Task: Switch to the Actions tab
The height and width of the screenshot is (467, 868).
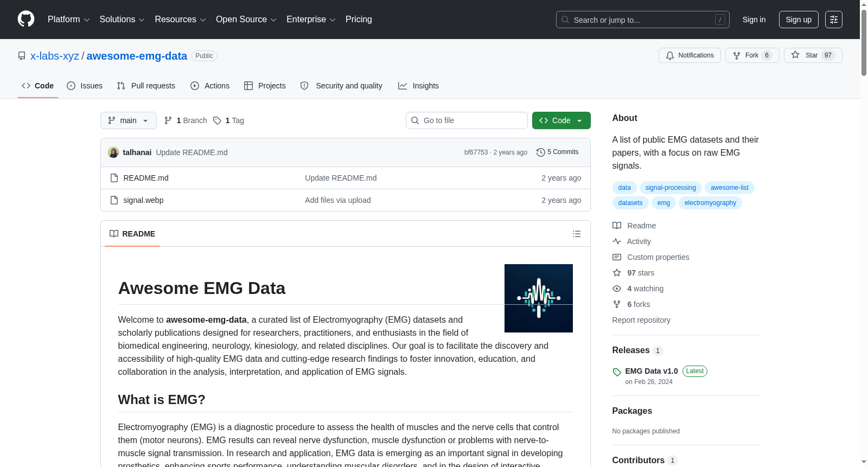Action: (210, 86)
